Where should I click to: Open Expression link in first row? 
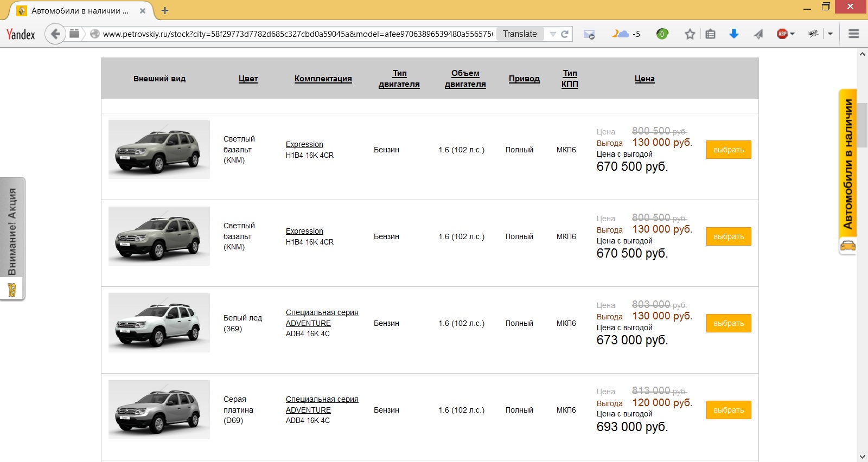[304, 144]
